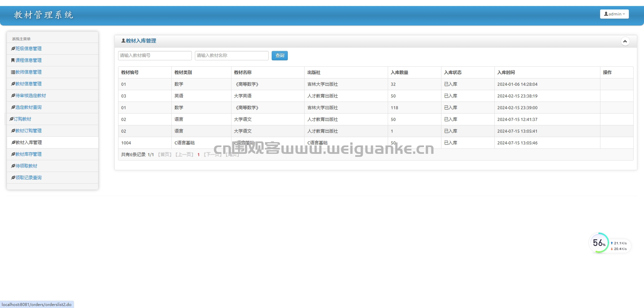Click leaf icon beside 教材库存管理
Screen dimensions: 644x308
tap(13, 154)
